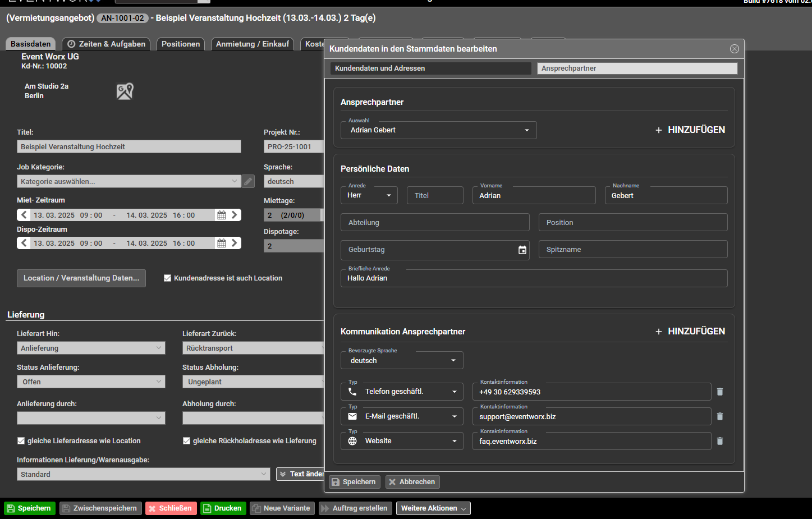Add communication entry via HINZUFÜGEN
812x519 pixels.
[x=690, y=331]
